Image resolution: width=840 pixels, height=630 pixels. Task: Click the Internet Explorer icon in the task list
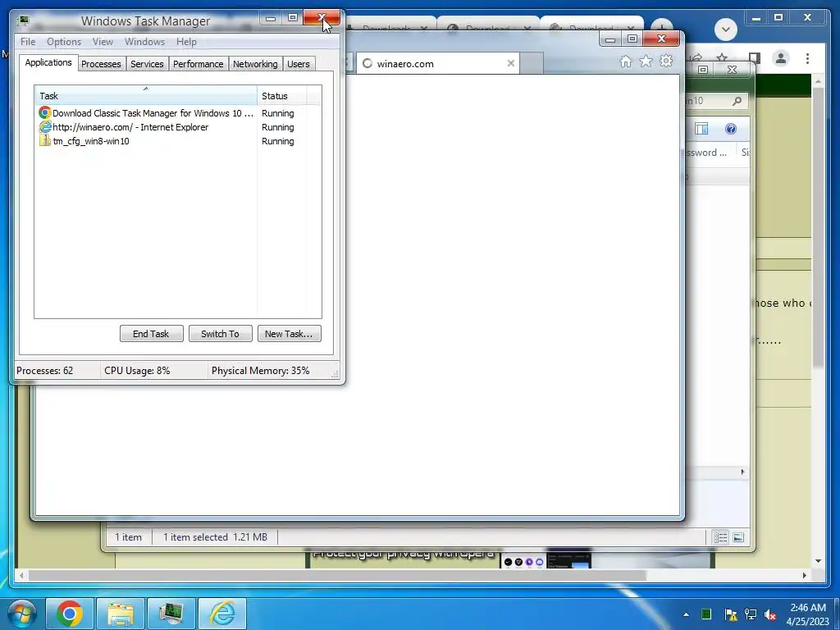coord(44,127)
